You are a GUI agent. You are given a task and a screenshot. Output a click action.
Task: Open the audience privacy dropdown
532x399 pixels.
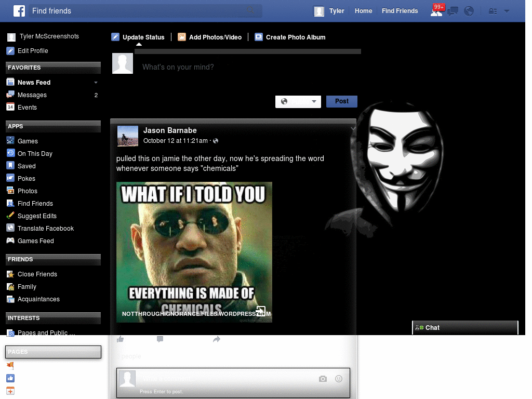click(x=298, y=101)
